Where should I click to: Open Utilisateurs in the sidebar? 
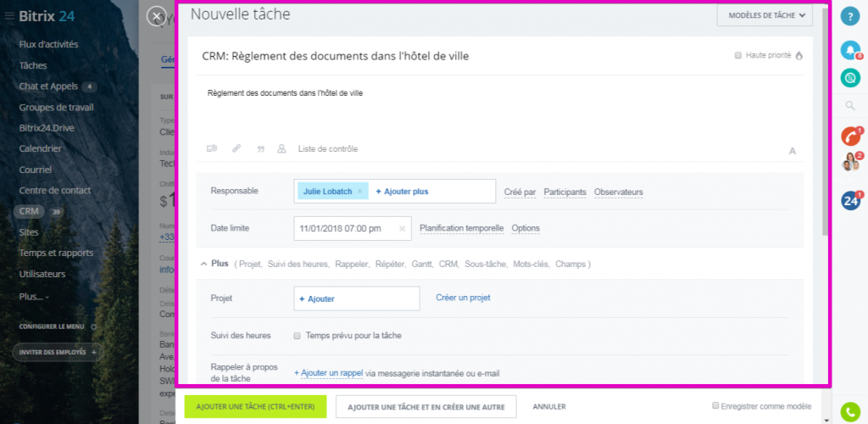[x=42, y=274]
